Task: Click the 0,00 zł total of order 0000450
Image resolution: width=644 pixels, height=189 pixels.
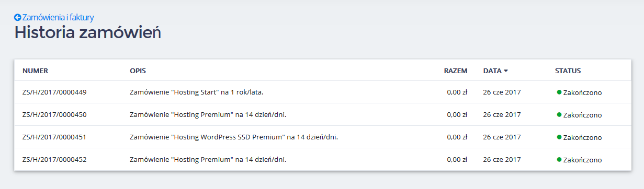Action: click(457, 115)
